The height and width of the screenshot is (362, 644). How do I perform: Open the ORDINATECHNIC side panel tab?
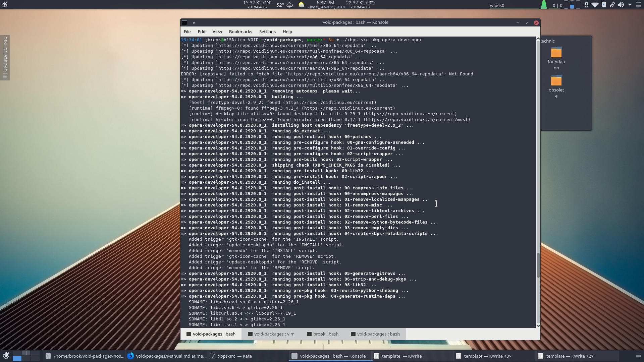[x=5, y=57]
